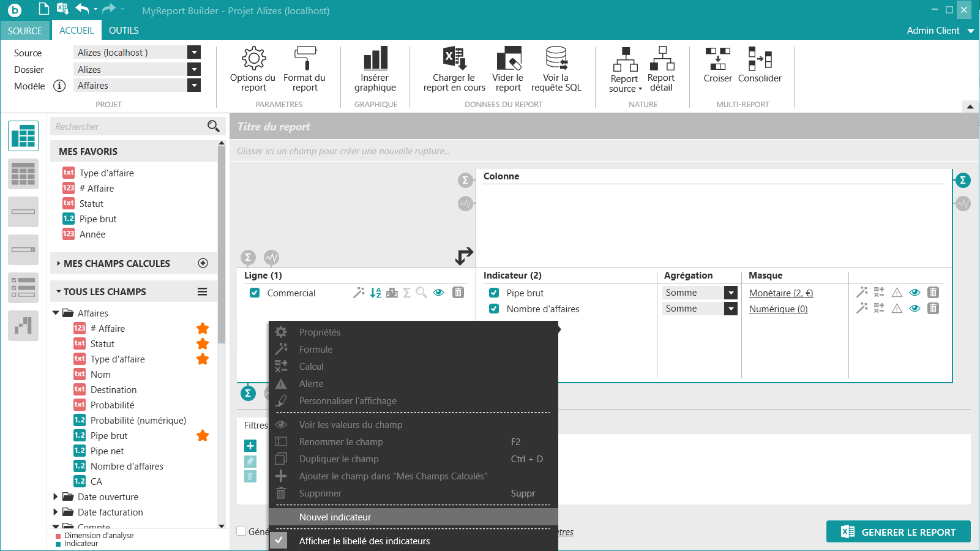Screen dimensions: 980x551
Task: Expand the Date ouverture folder
Action: point(56,497)
